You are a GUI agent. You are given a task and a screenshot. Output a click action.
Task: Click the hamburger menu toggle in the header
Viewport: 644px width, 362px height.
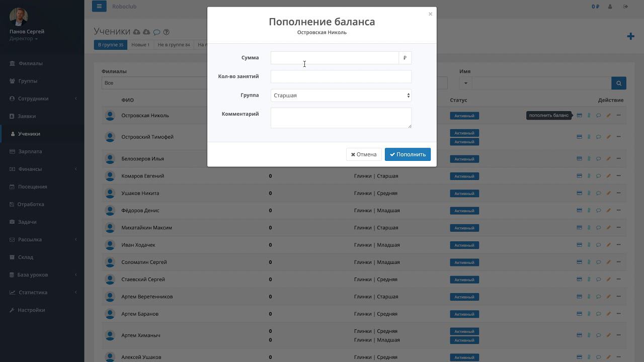point(99,6)
